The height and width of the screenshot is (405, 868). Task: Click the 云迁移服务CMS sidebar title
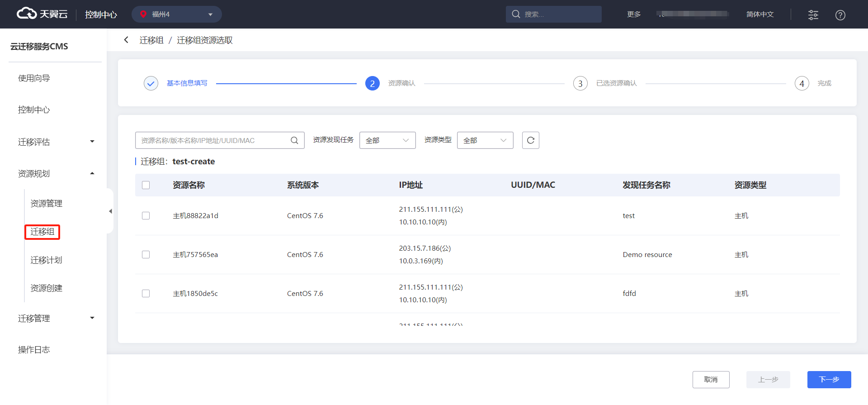(x=39, y=46)
